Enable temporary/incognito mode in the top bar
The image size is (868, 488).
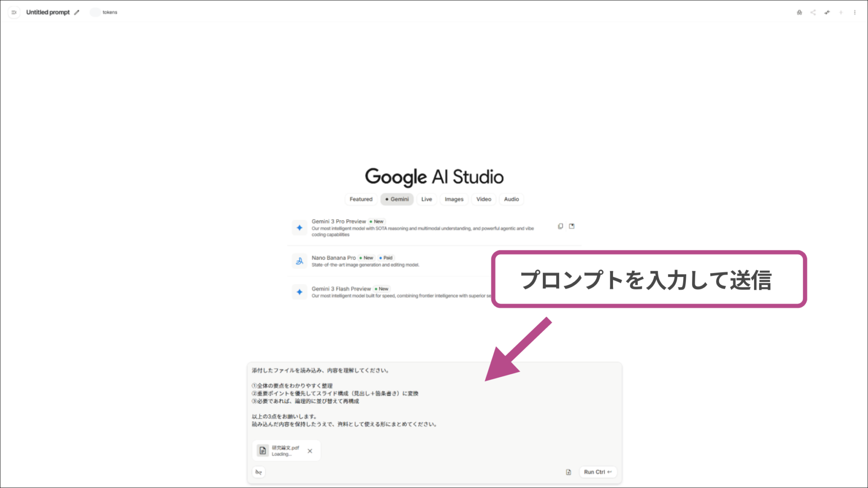click(x=799, y=12)
